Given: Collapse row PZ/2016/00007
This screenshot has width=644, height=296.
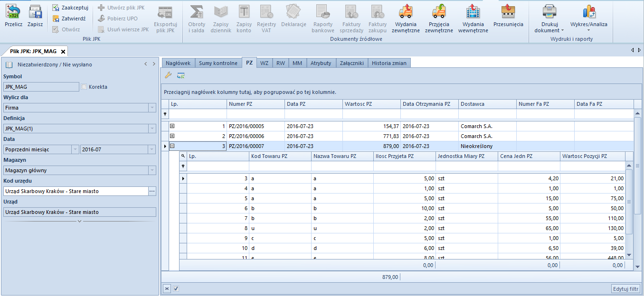Looking at the screenshot, I should (x=172, y=146).
